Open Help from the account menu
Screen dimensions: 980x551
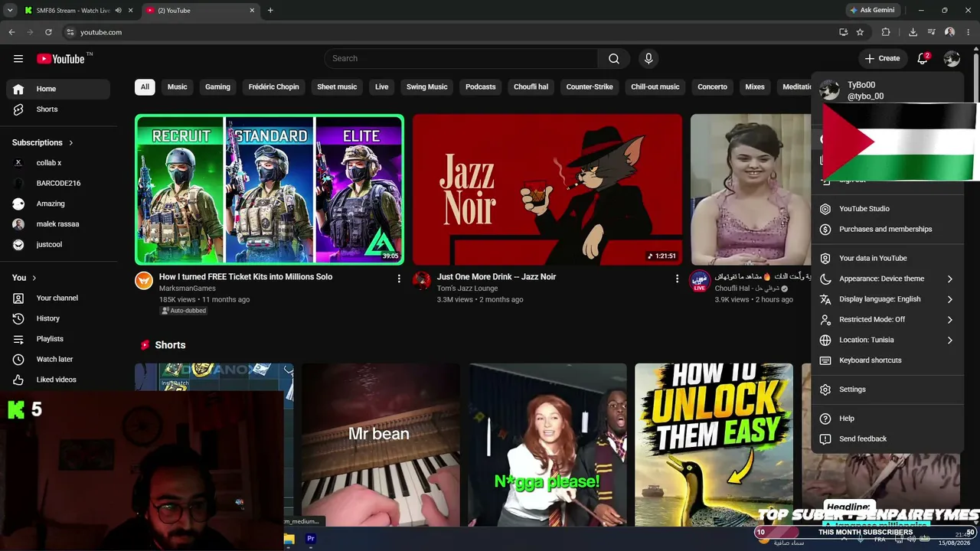click(887, 419)
